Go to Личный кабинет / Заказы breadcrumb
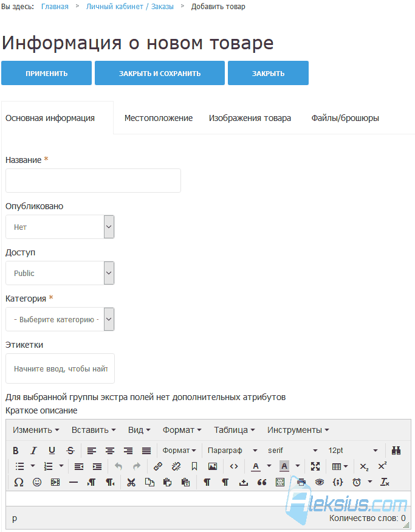This screenshot has height=532, width=415. (x=130, y=7)
